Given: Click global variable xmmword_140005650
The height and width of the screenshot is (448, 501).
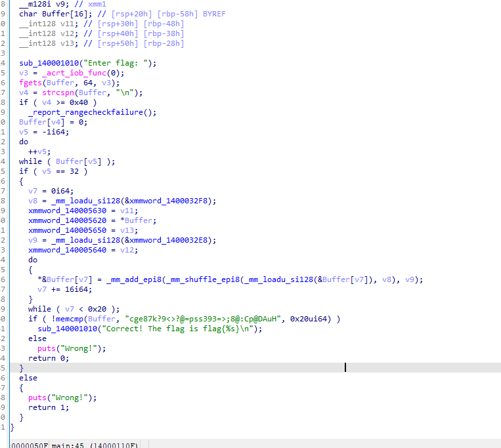Looking at the screenshot, I should click(65, 230).
